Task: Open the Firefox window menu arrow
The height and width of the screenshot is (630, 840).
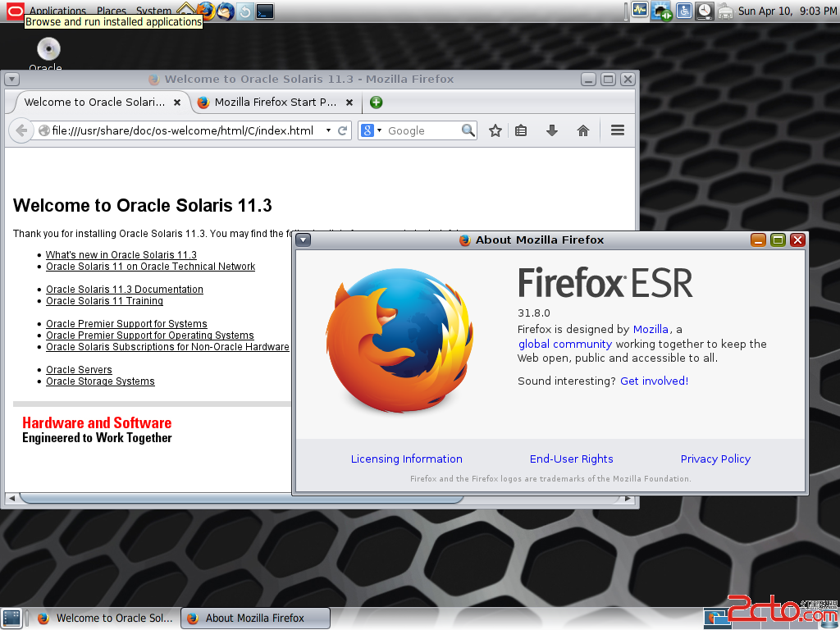Action: 11,80
